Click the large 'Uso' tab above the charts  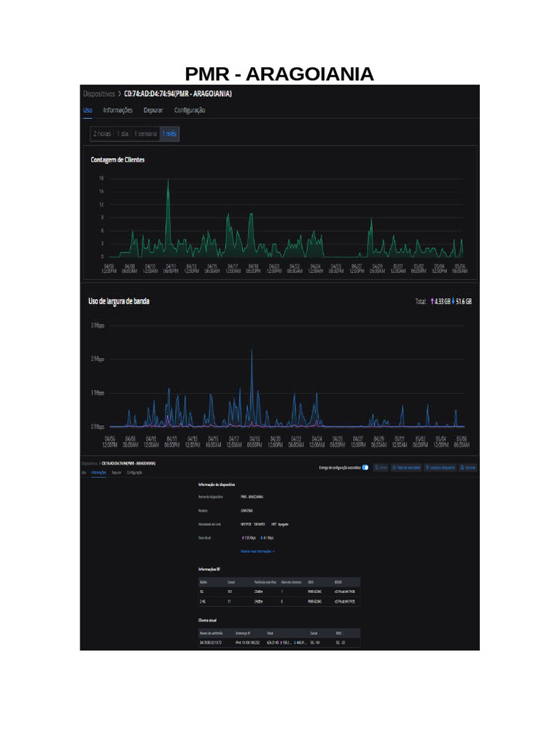point(87,110)
